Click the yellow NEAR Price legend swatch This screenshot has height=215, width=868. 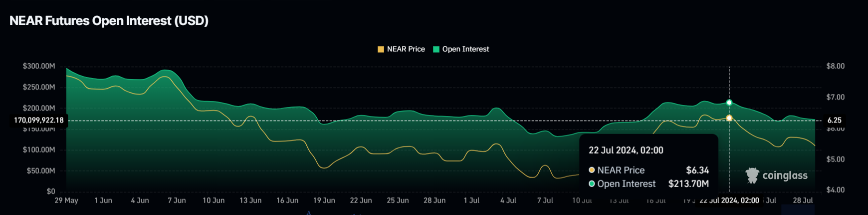381,49
